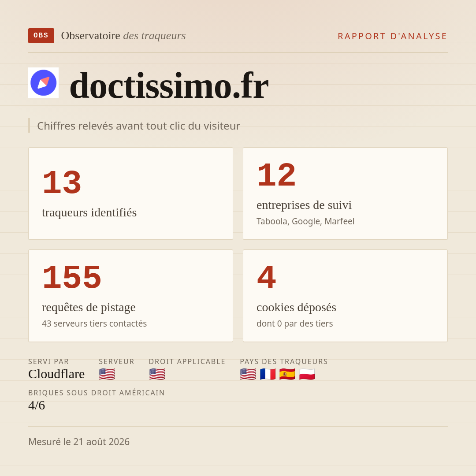Click 'Taboola, Google, Marfeel' company list
This screenshot has width=476, height=476.
pyautogui.click(x=305, y=221)
